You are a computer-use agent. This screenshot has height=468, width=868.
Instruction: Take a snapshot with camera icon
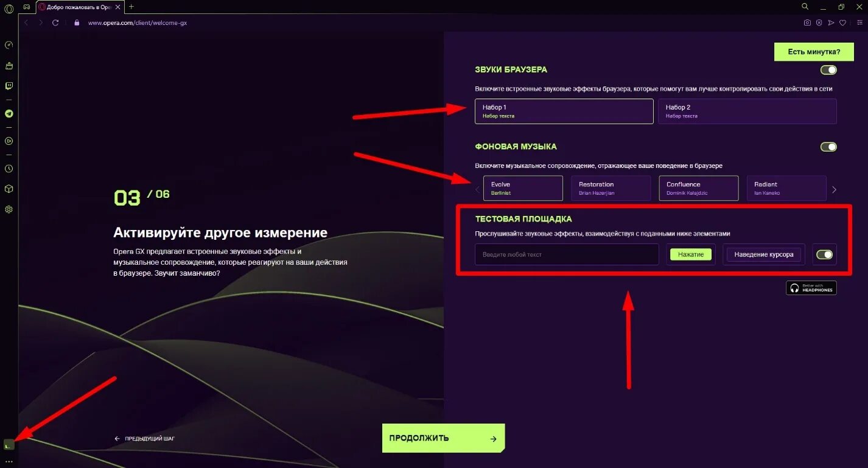[x=807, y=23]
